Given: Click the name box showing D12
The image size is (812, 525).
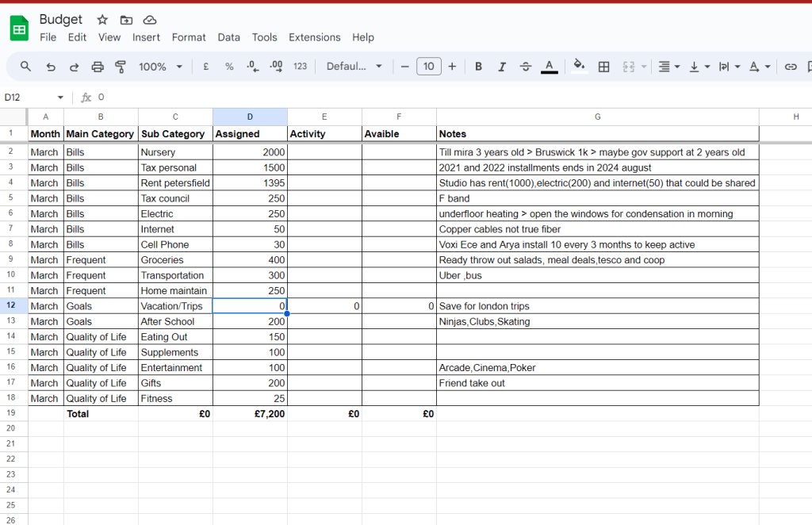Looking at the screenshot, I should [29, 98].
